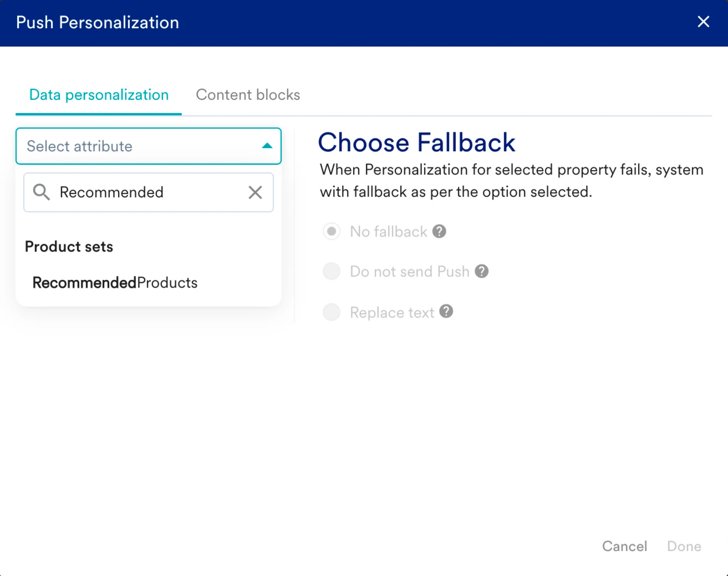
Task: Clear the Recommended search text
Action: [x=255, y=193]
